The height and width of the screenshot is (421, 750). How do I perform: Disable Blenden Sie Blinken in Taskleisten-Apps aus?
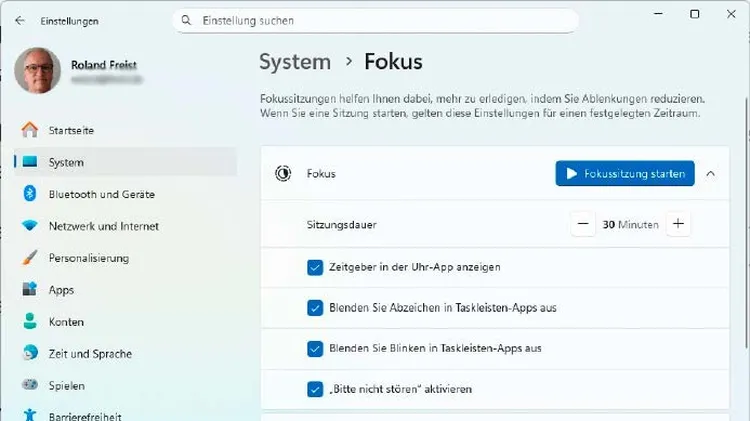pyautogui.click(x=315, y=348)
